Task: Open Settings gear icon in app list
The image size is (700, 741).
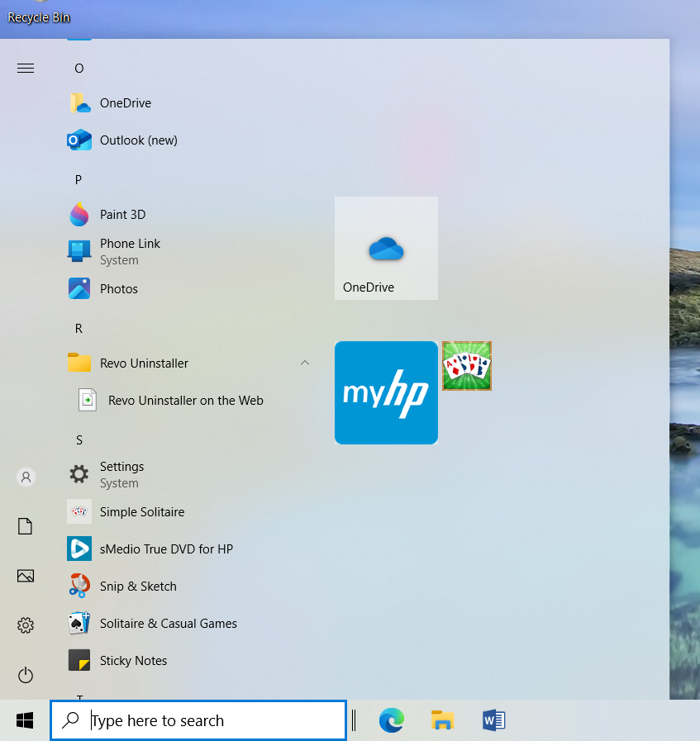Action: (x=79, y=474)
